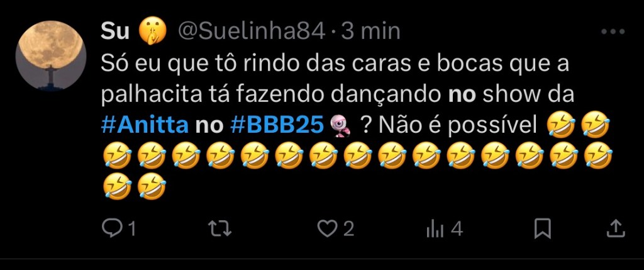Viewport: 644px width, 270px height.
Task: Click the 'Não é possível' phrase in tweet
Action: pyautogui.click(x=458, y=126)
